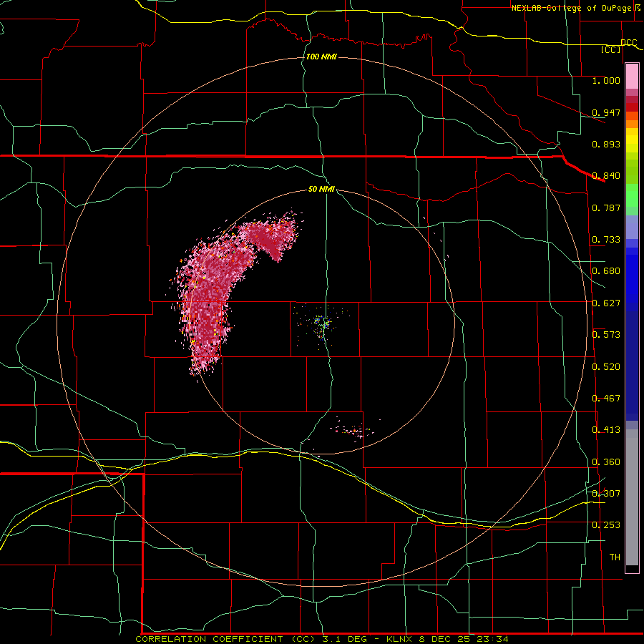The width and height of the screenshot is (644, 644).
Task: Click the 1.000 value on color scale
Action: coord(606,80)
